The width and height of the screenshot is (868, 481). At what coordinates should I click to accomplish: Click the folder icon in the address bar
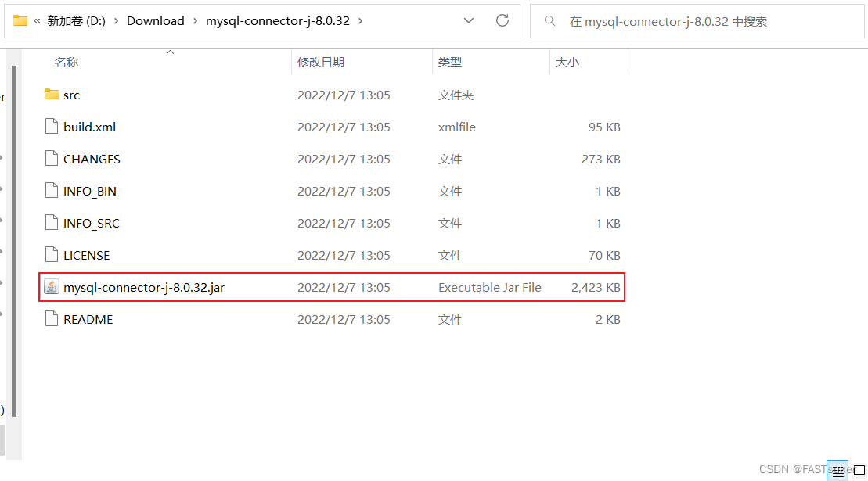click(20, 21)
